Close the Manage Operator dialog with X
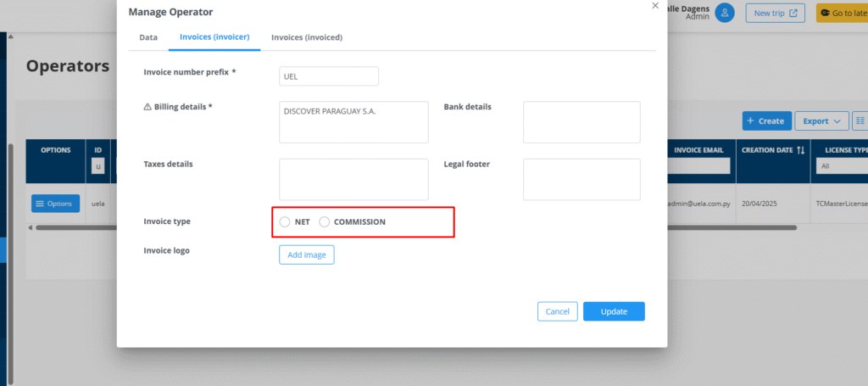Image resolution: width=868 pixels, height=386 pixels. [x=654, y=5]
